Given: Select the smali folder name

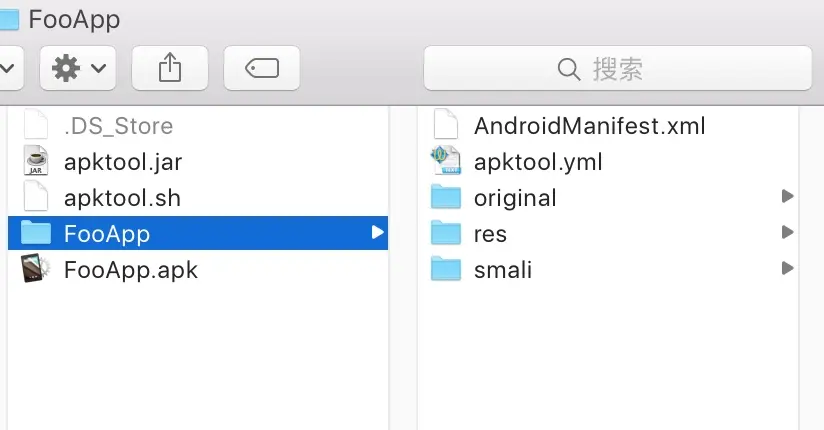Looking at the screenshot, I should click(503, 270).
